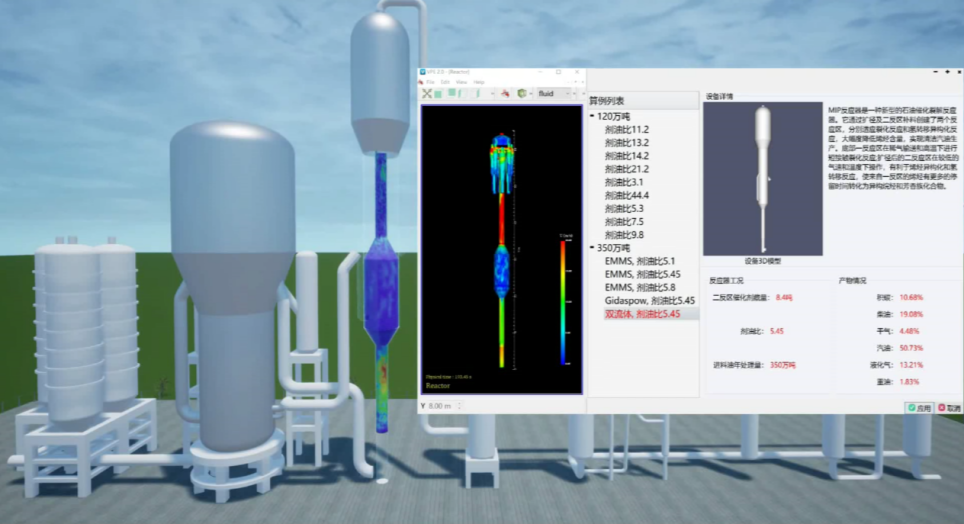The height and width of the screenshot is (524, 964).
Task: Click the green check icon on apply button
Action: [x=912, y=408]
